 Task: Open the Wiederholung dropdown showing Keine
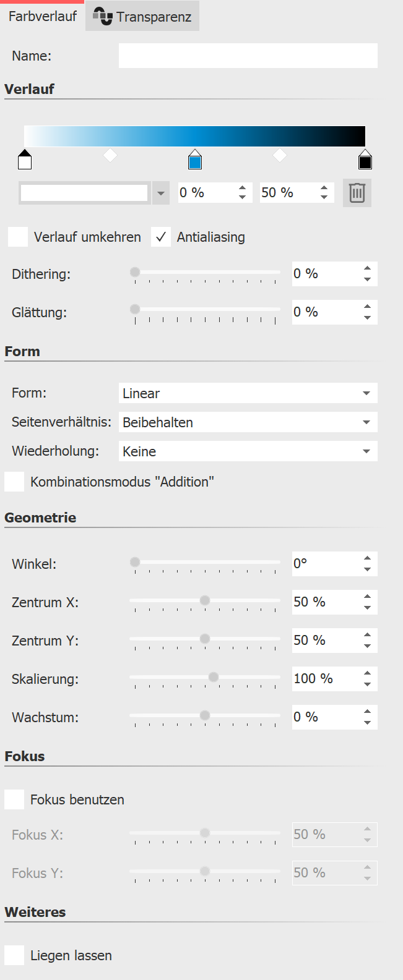point(248,451)
